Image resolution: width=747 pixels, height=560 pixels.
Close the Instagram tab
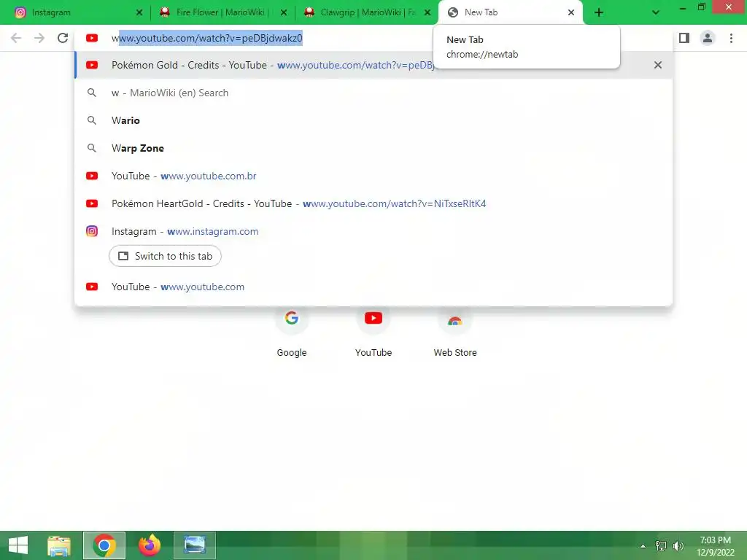tap(139, 13)
